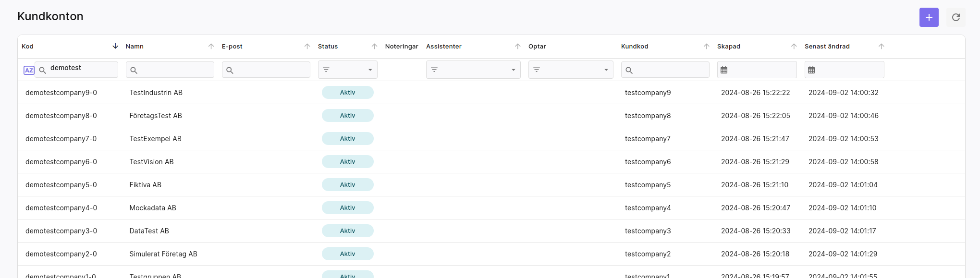Image resolution: width=980 pixels, height=278 pixels.
Task: Toggle the AZ case-match icon in Kod filter
Action: [29, 70]
